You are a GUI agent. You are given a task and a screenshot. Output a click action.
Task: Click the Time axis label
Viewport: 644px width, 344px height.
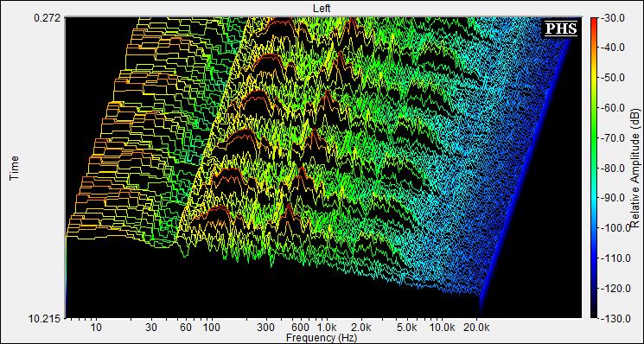pos(15,168)
